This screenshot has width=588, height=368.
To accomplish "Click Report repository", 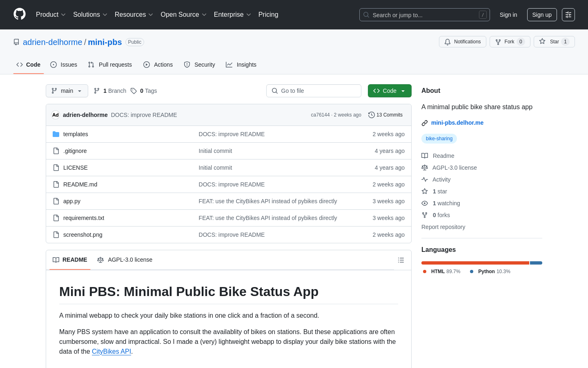I will (443, 227).
